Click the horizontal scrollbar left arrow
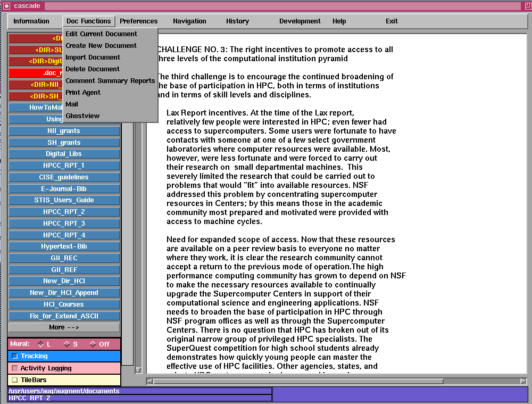Viewport: 532px width, 404px height. (x=149, y=381)
